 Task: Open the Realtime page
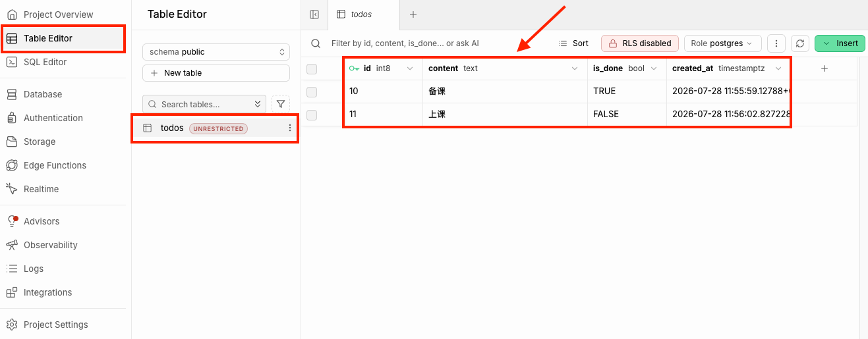41,189
